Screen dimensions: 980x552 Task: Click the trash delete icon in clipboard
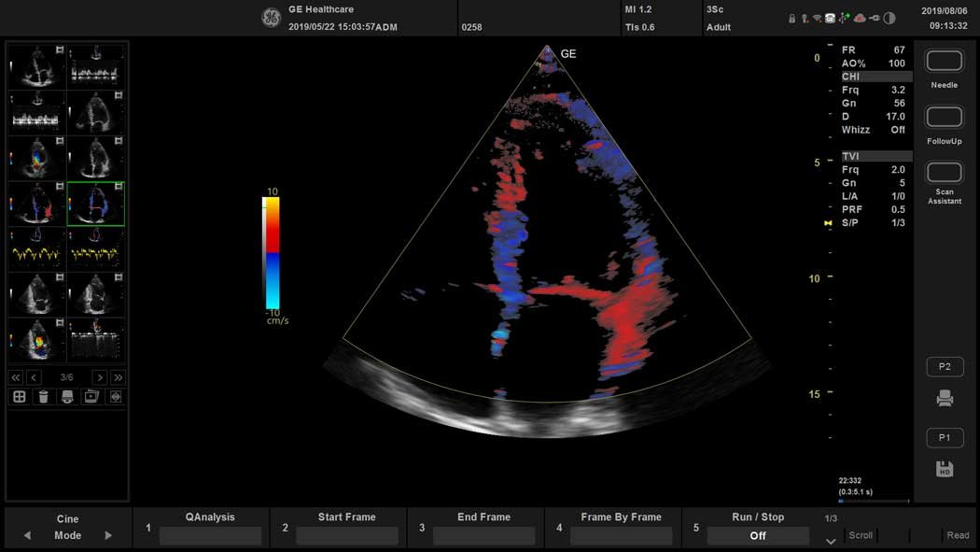pyautogui.click(x=43, y=397)
